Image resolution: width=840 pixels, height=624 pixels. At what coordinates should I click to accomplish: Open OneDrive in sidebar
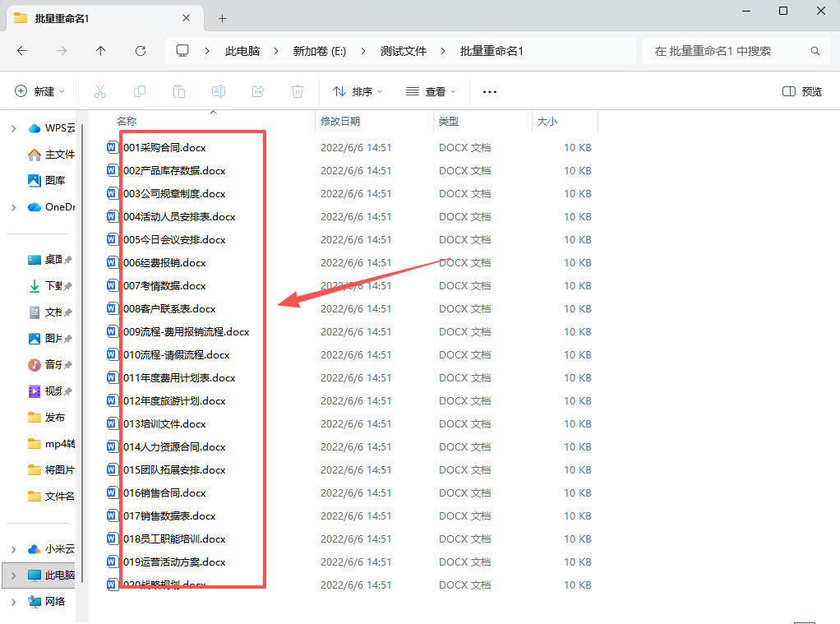point(51,207)
